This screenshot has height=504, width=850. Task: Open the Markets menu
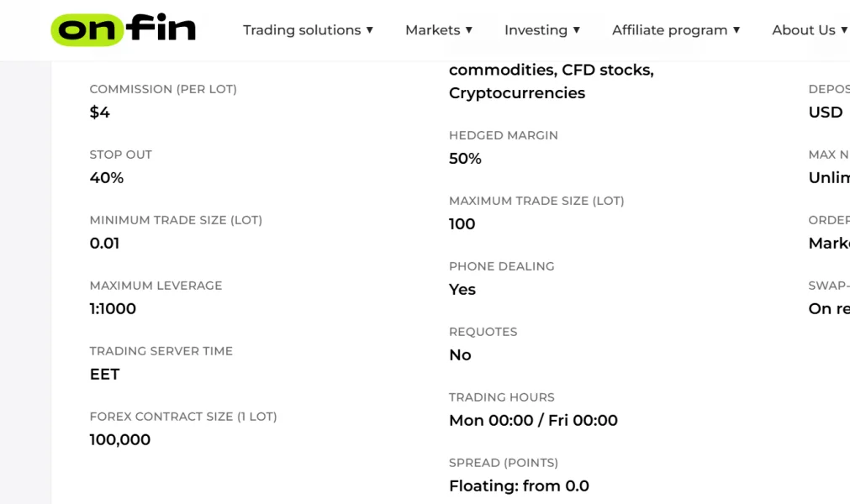click(x=432, y=30)
